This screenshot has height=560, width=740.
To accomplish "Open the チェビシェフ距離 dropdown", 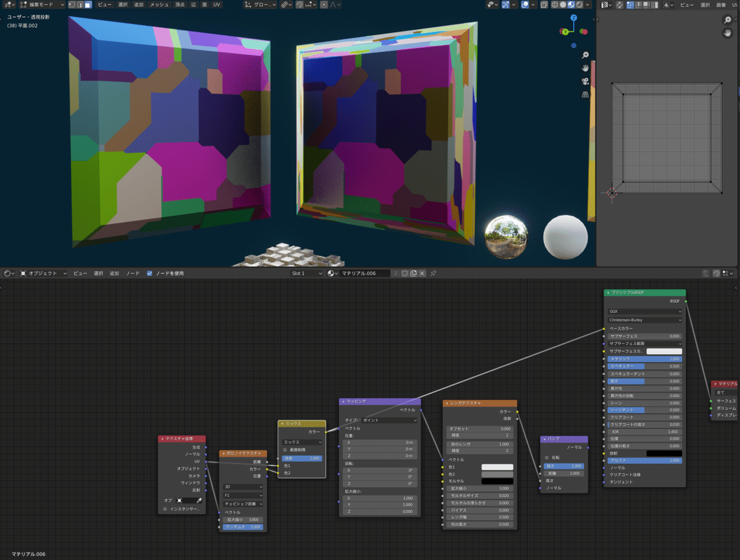I will (243, 504).
